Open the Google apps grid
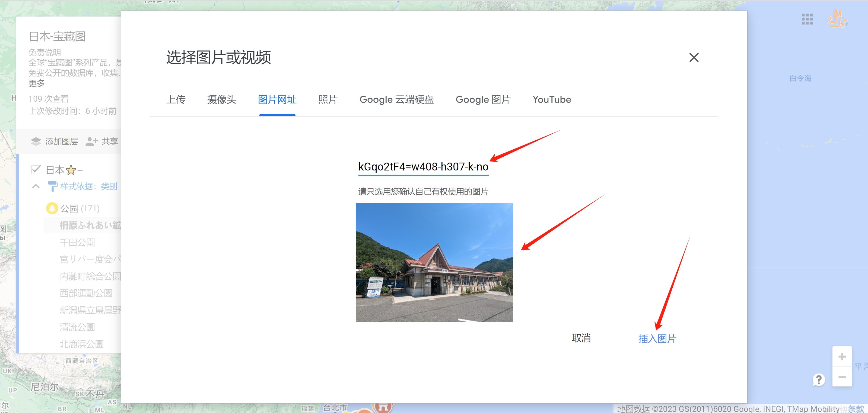This screenshot has height=413, width=868. click(x=807, y=19)
